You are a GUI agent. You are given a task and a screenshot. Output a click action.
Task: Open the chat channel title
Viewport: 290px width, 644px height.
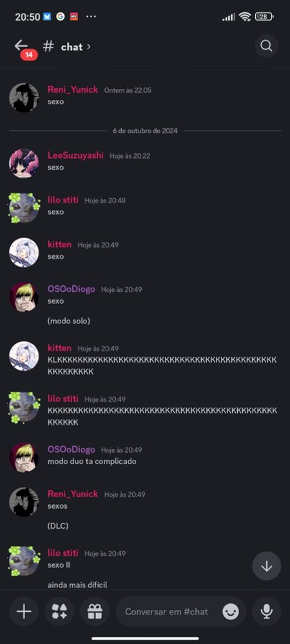pos(72,47)
